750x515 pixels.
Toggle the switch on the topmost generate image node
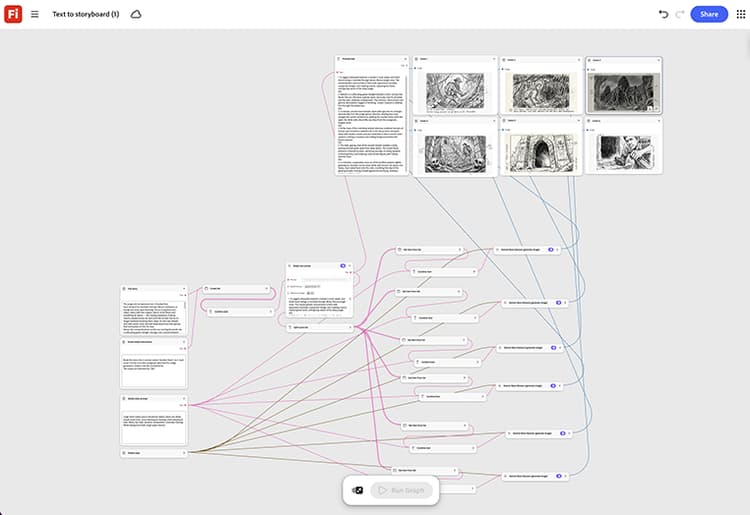coord(551,250)
